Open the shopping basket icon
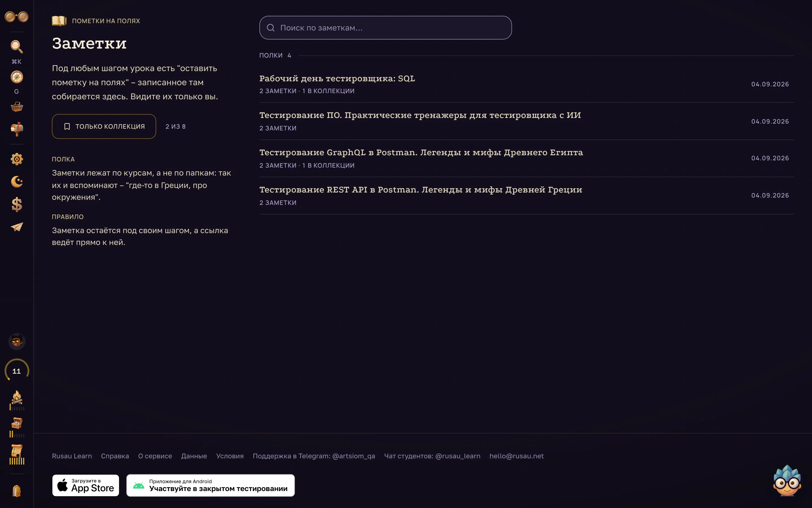The image size is (812, 508). (x=16, y=107)
